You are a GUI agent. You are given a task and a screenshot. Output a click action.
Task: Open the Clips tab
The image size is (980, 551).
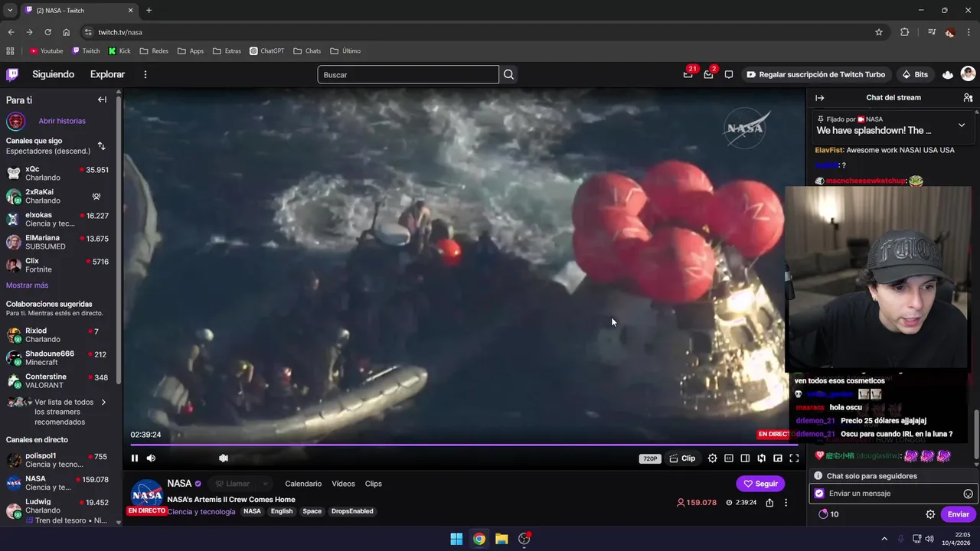click(x=373, y=484)
